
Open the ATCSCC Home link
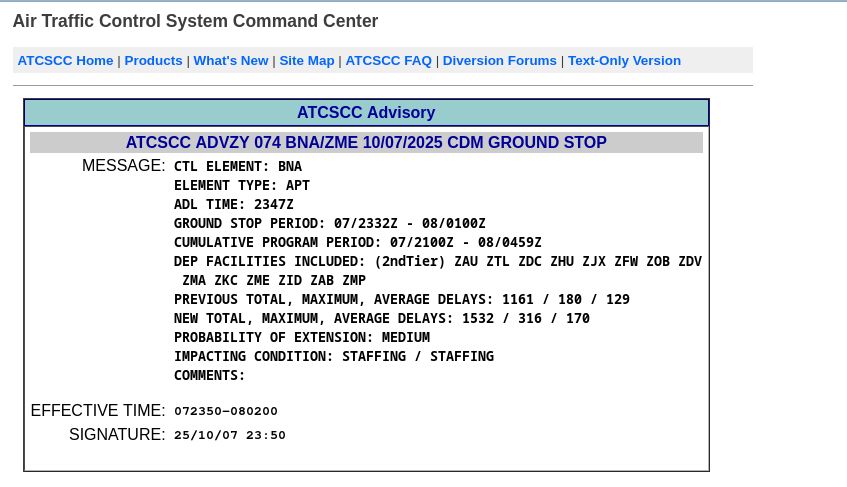(65, 60)
